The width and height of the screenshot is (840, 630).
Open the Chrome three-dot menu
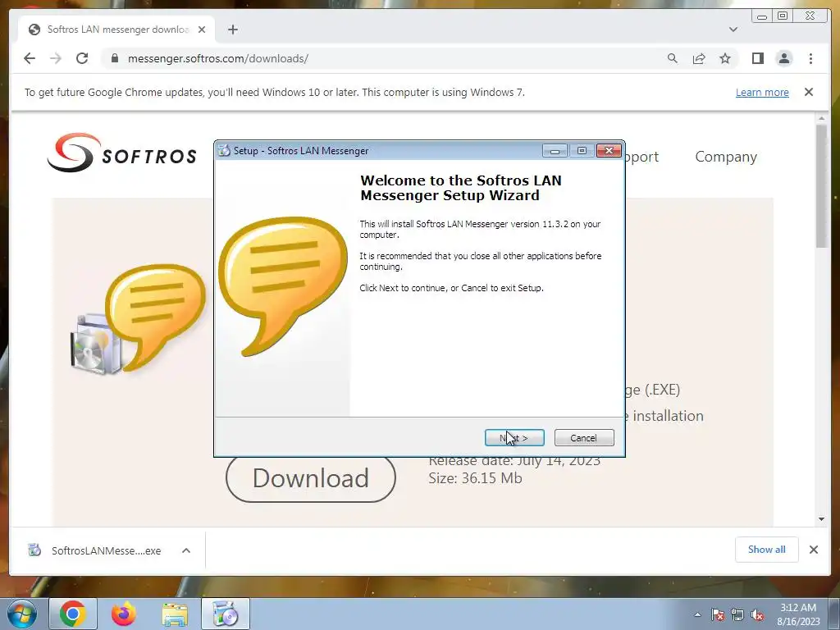(x=810, y=58)
